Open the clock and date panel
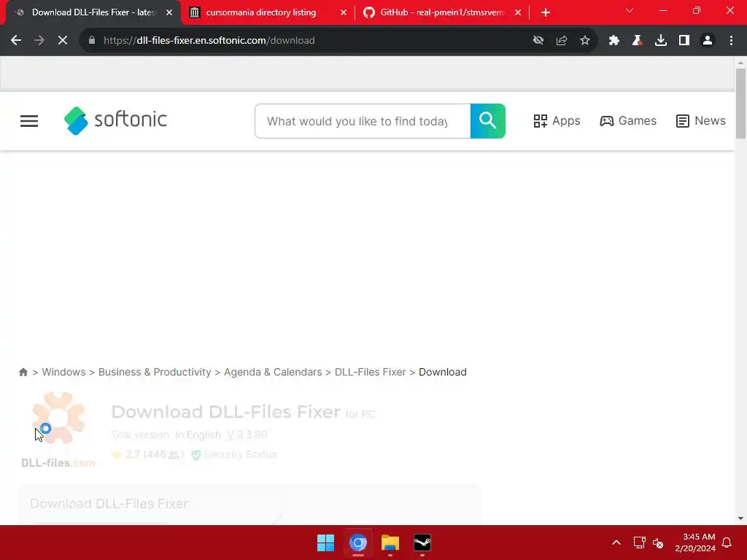The width and height of the screenshot is (747, 560). [695, 542]
